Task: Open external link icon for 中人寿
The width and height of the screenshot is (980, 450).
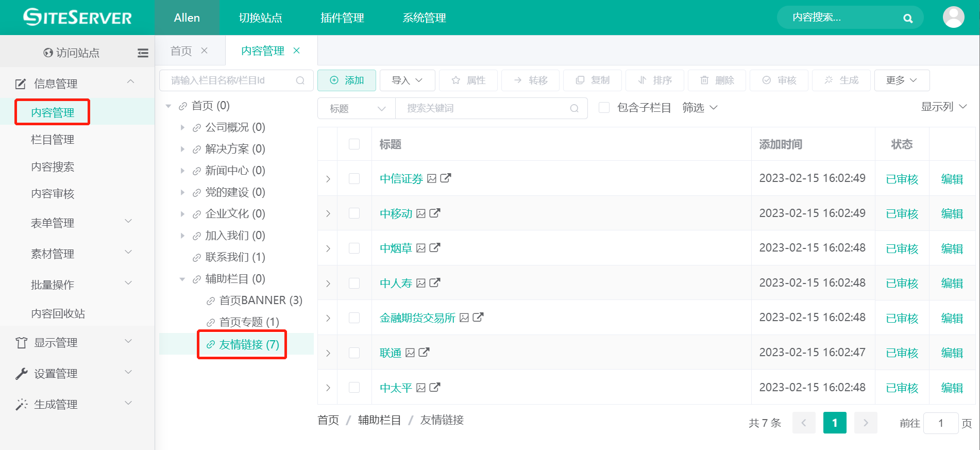Action: coord(435,282)
